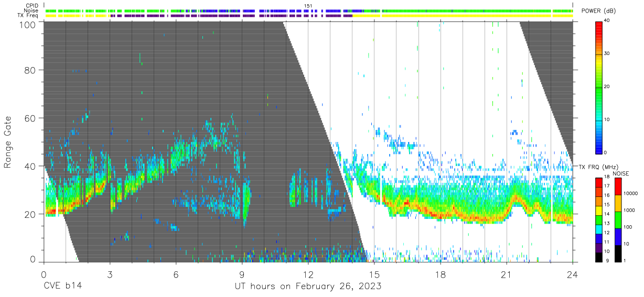The width and height of the screenshot is (644, 297).
Task: Click the POWER (dB) colorbar title
Action: tap(599, 11)
